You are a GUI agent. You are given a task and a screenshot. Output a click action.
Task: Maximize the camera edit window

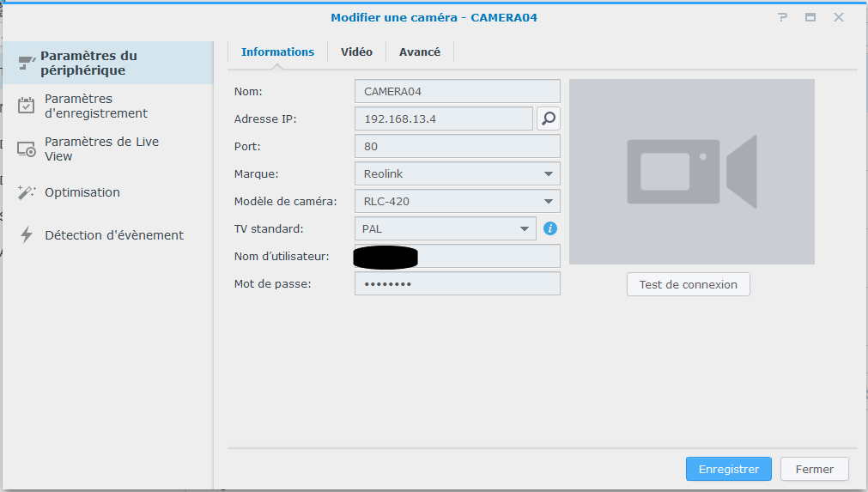810,17
